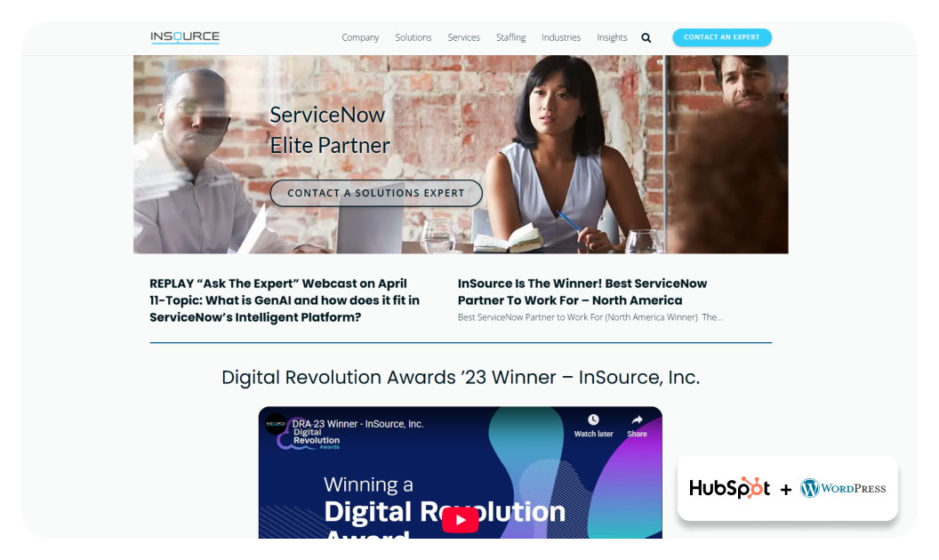
Task: Open the Company menu
Action: coord(360,37)
